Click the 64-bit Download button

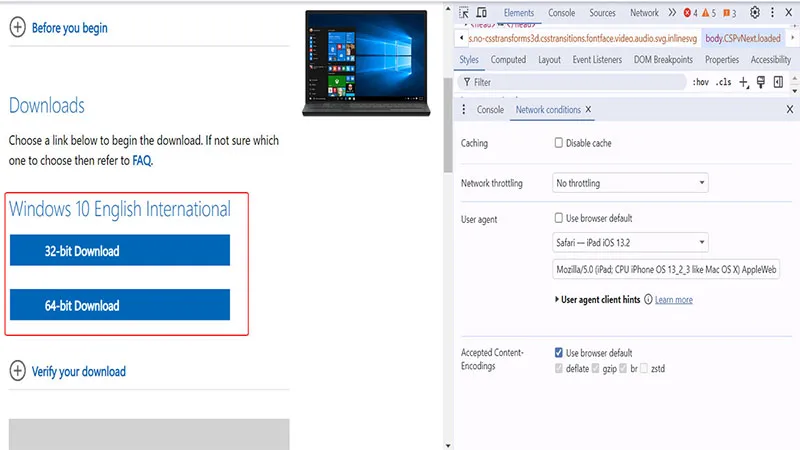point(120,305)
